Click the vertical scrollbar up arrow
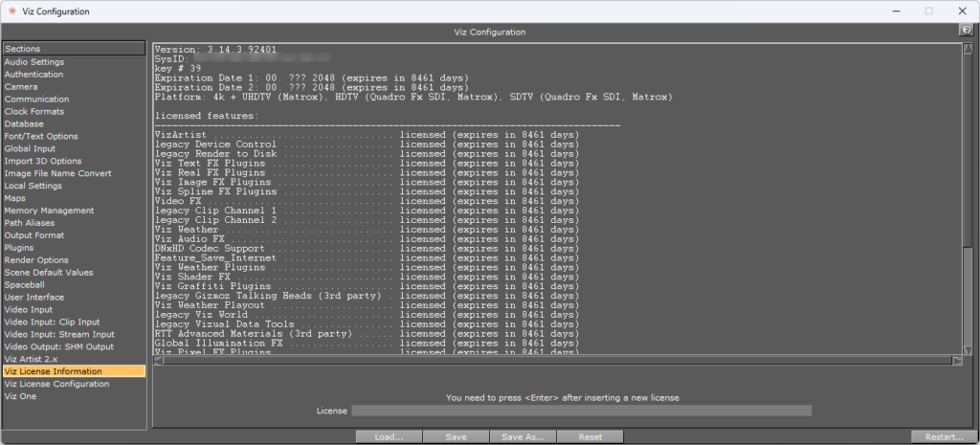The width and height of the screenshot is (980, 445). [968, 48]
